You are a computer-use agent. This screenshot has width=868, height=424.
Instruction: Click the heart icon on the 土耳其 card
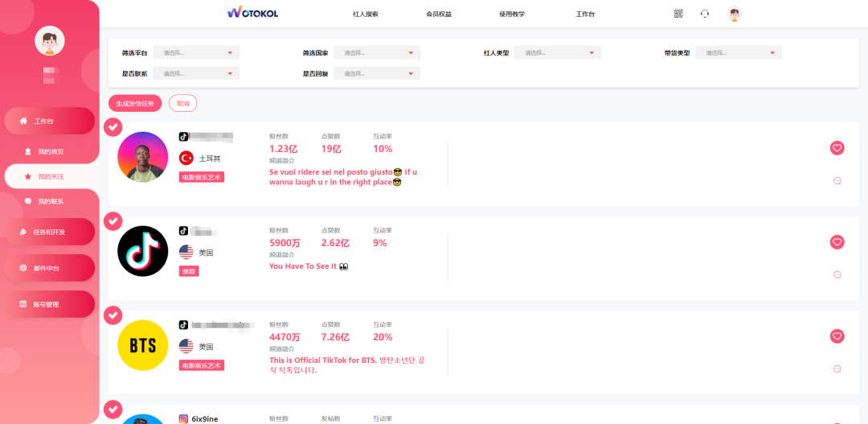click(x=837, y=148)
